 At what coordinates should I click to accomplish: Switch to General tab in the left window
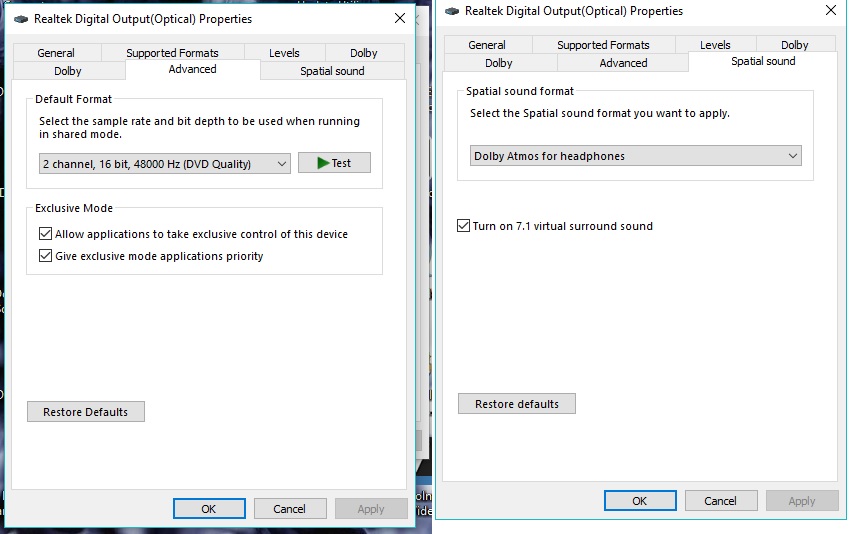click(x=56, y=53)
